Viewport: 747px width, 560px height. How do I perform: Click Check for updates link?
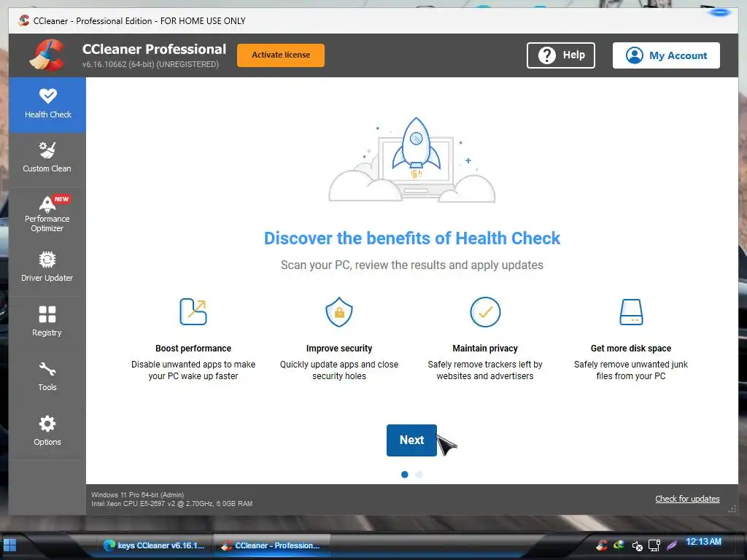click(687, 499)
